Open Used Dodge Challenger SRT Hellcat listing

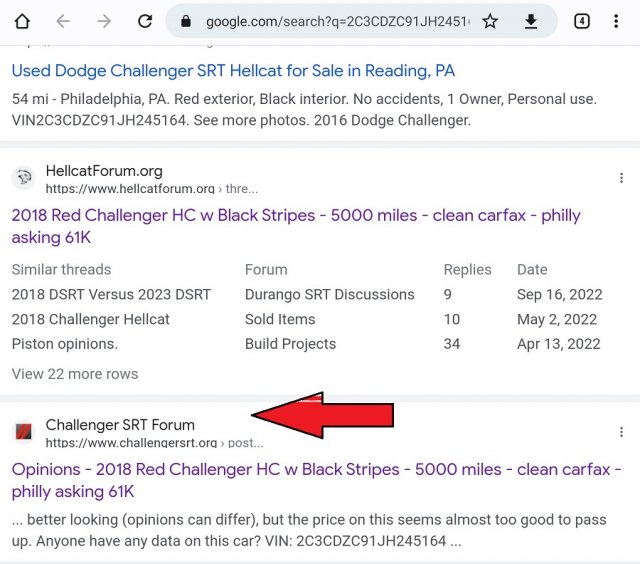tap(233, 71)
